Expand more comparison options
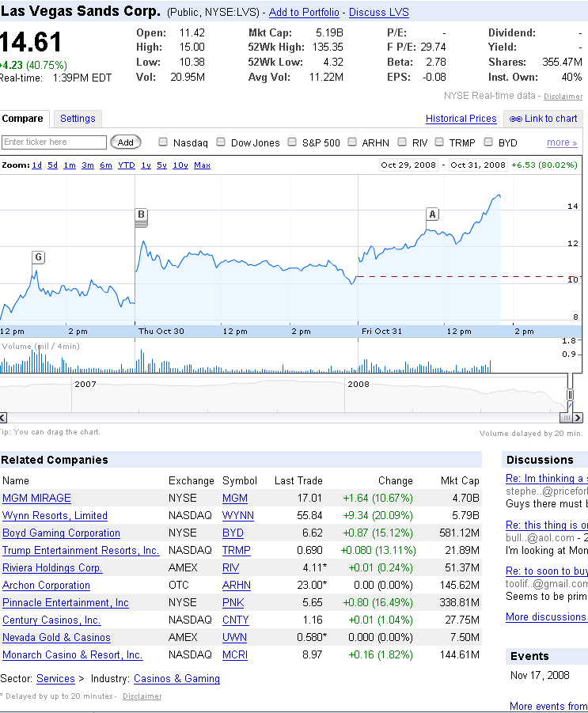588x713 pixels. point(562,142)
